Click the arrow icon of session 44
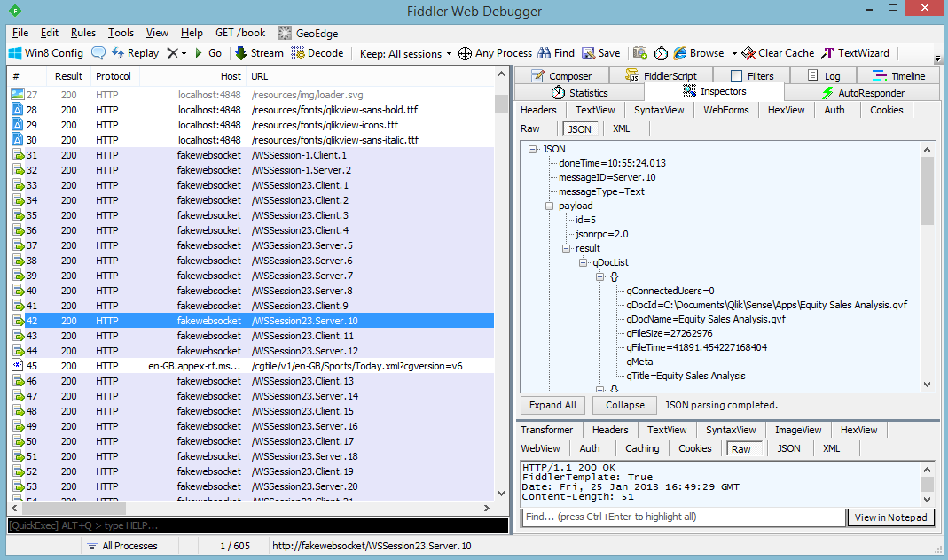 18,351
